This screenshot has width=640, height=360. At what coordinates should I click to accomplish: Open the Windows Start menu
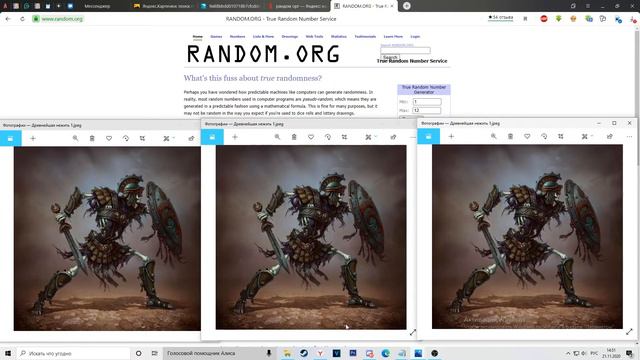(x=8, y=353)
